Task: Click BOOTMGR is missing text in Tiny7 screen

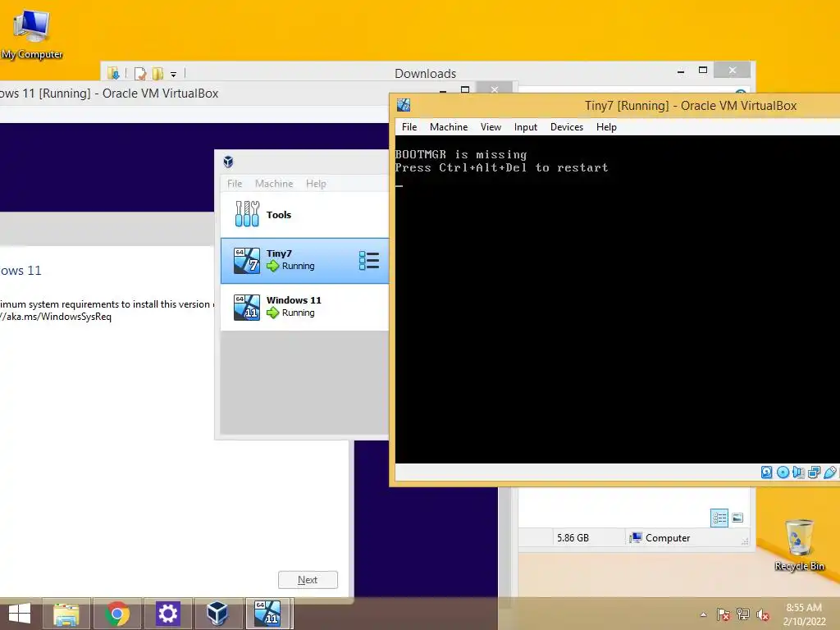Action: tap(461, 154)
